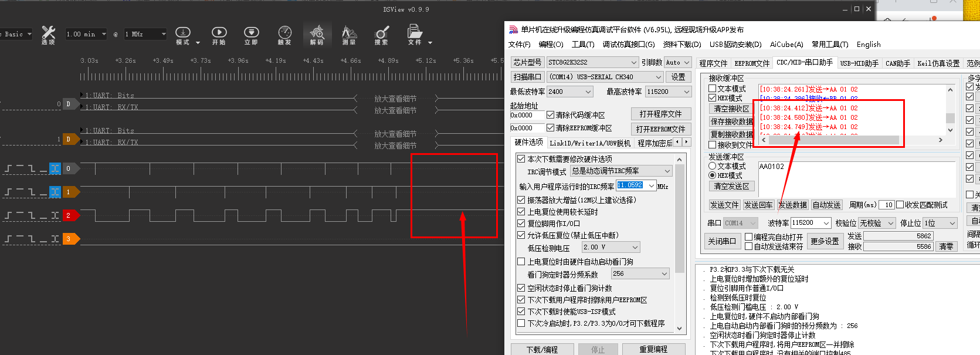The height and width of the screenshot is (355, 980).
Task: Click 打开程序文件 button
Action: coord(660,114)
